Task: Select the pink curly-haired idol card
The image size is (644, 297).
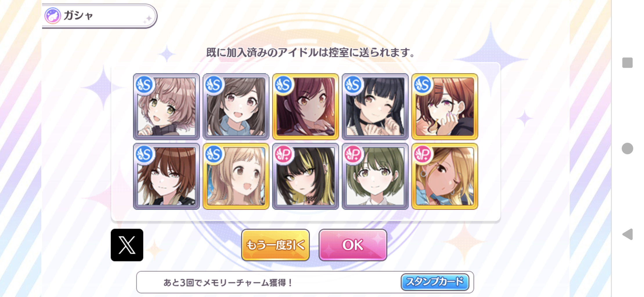Action: point(166,106)
